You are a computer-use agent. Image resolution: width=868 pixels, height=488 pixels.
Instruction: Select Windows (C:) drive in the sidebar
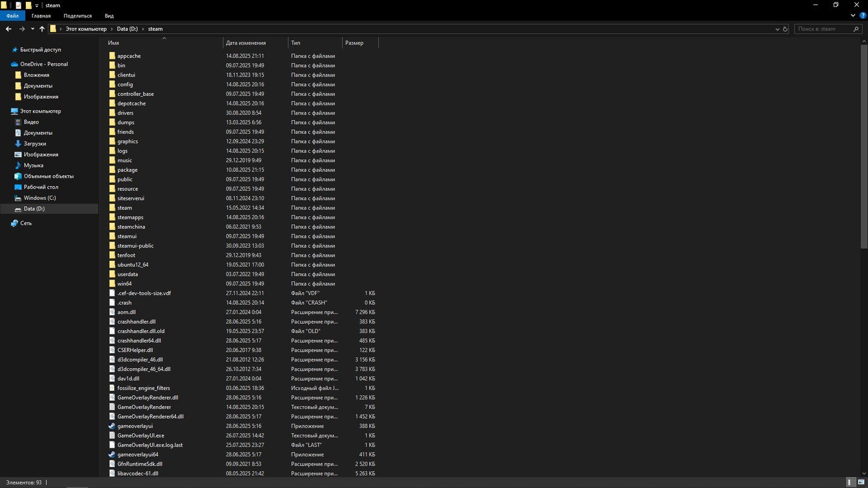coord(40,198)
